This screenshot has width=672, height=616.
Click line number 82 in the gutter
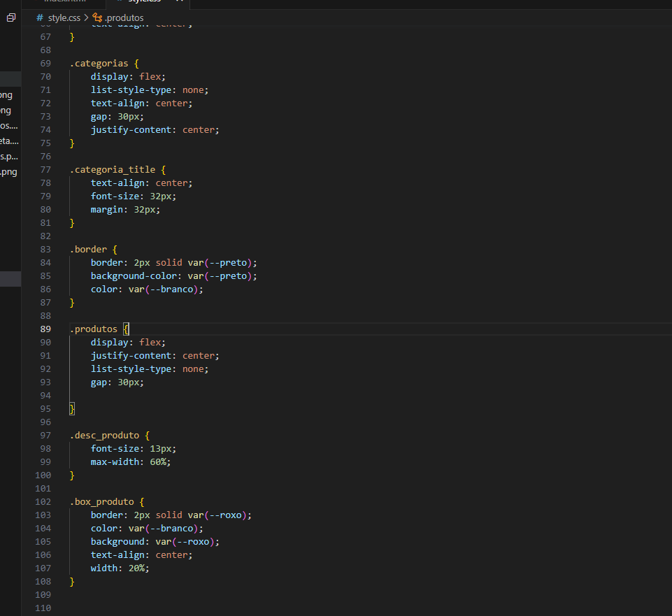pyautogui.click(x=45, y=236)
